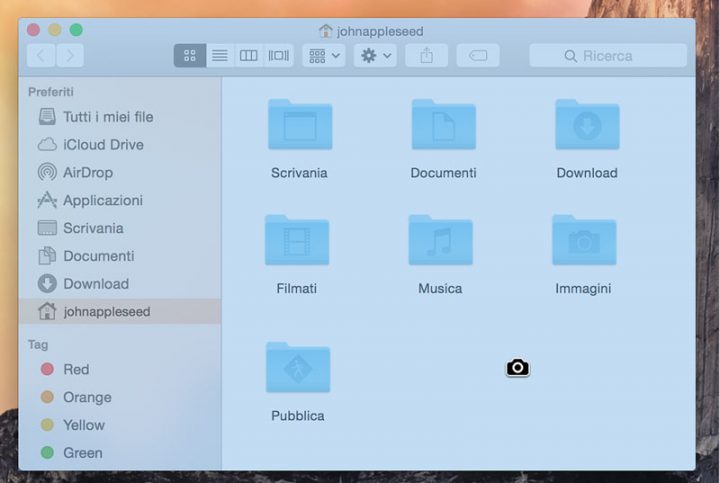Image resolution: width=720 pixels, height=483 pixels.
Task: Select the Musica folder icon
Action: [x=440, y=240]
